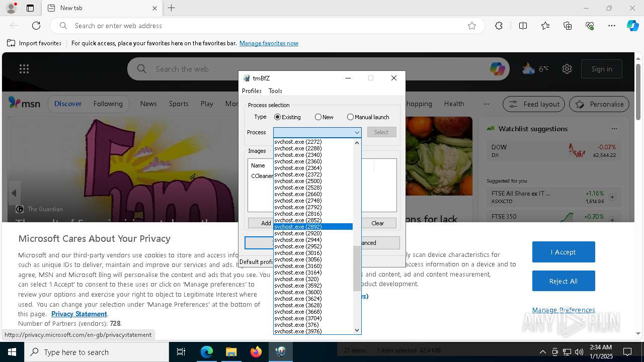The image size is (644, 362).
Task: Switch to MSN Discover tab
Action: pos(68,104)
